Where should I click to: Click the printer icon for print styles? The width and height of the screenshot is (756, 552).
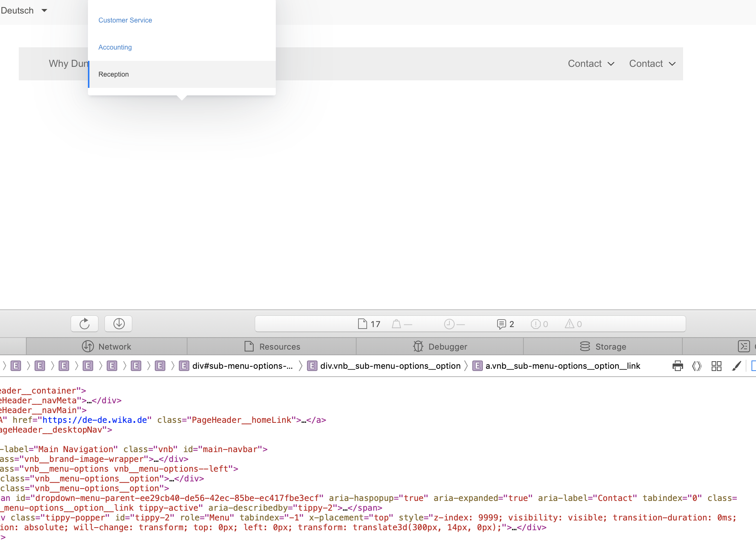pos(677,366)
